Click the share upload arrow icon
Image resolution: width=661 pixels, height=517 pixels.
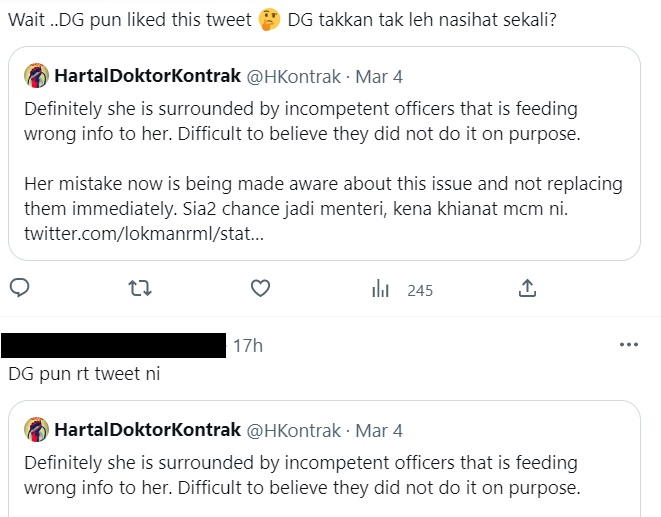(x=527, y=289)
